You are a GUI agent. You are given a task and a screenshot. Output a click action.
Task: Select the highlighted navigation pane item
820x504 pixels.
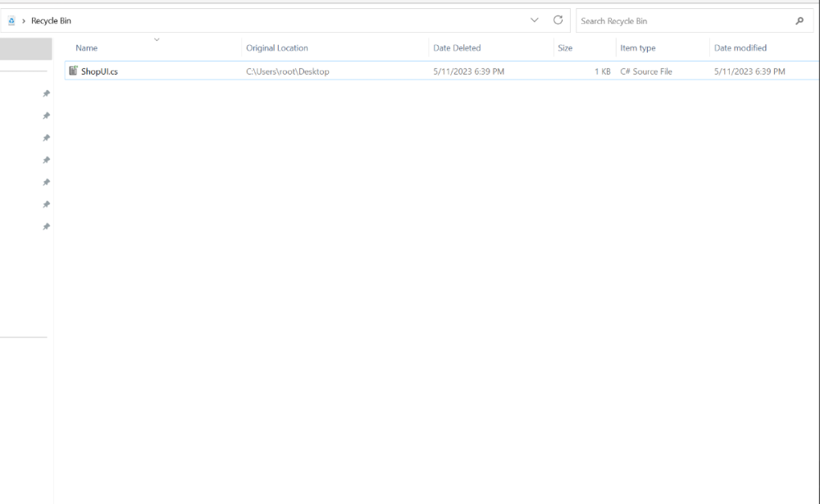(x=26, y=49)
